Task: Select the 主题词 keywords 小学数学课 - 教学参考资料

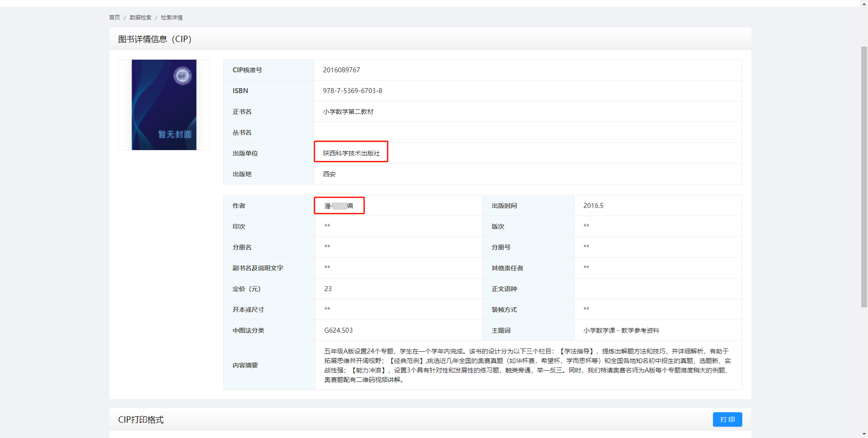Action: [x=621, y=330]
